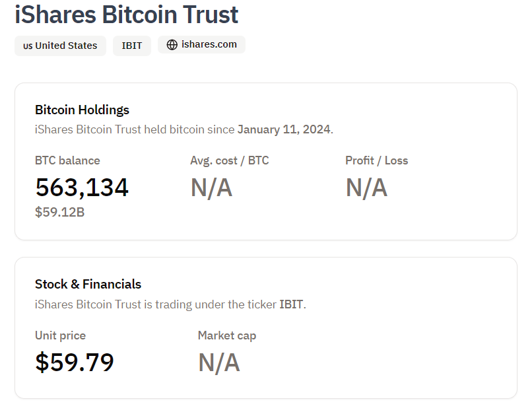Click the $59.12B holdings value
Viewport: 532px width, 418px height.
[59, 212]
